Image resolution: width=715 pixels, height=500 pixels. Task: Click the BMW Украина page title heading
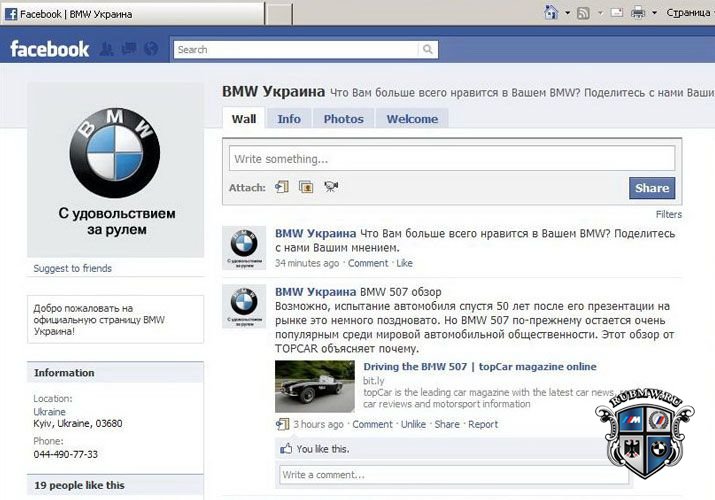[273, 91]
